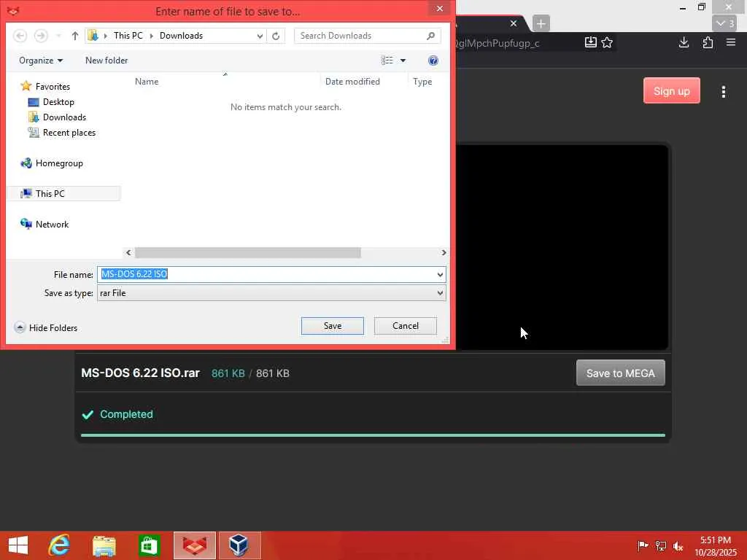The width and height of the screenshot is (747, 560).
Task: Click This PC in the address breadcrumb
Action: pyautogui.click(x=128, y=36)
